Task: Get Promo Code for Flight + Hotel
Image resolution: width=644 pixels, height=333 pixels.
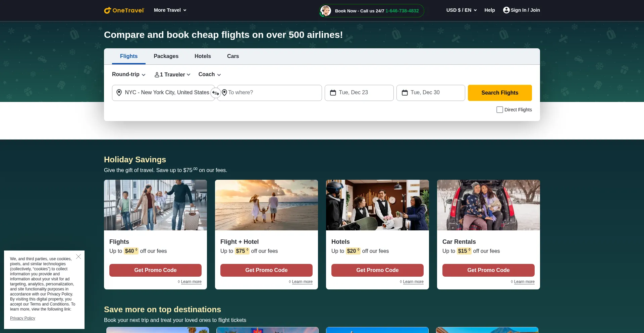Action: (266, 270)
